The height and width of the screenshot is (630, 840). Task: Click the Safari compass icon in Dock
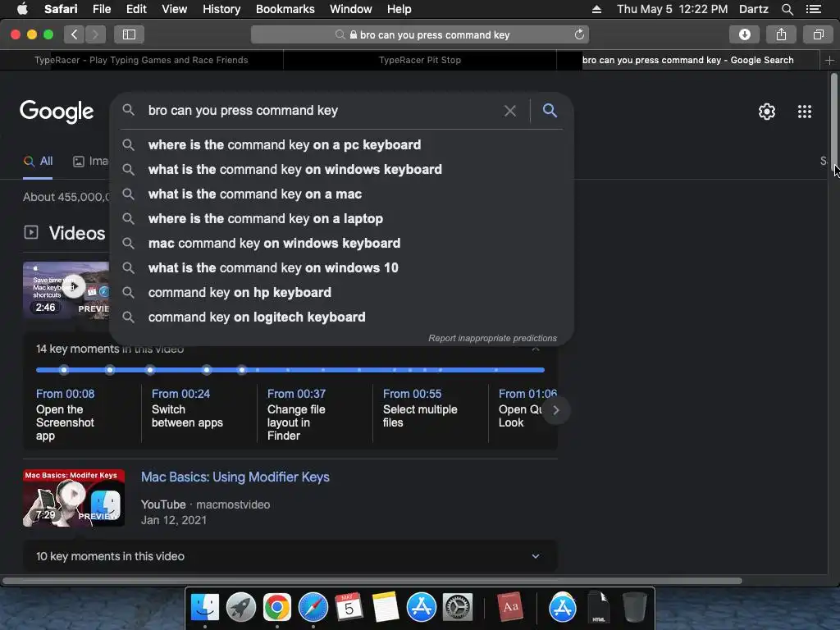tap(313, 608)
